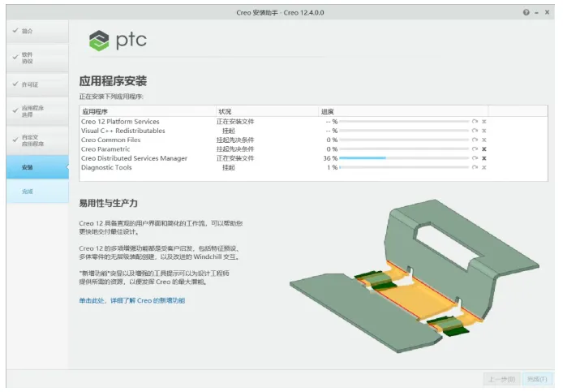Select Creo 12 Platform Services row

coord(313,122)
